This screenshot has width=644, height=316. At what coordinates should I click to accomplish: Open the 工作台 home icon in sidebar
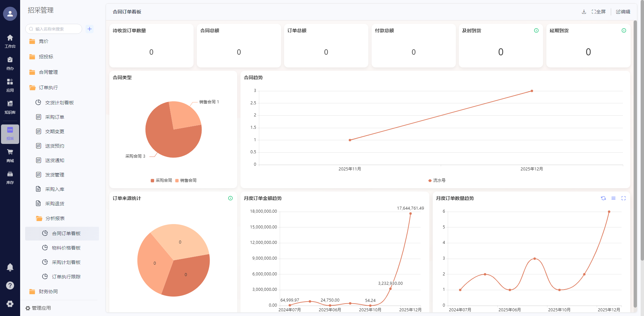(x=10, y=41)
